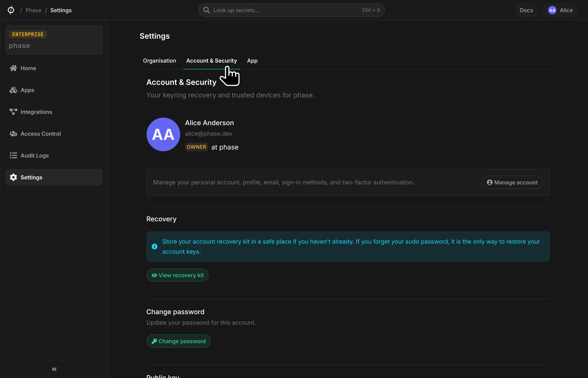Screen dimensions: 588x378
Task: Switch to the Organisation tab
Action: pos(160,61)
